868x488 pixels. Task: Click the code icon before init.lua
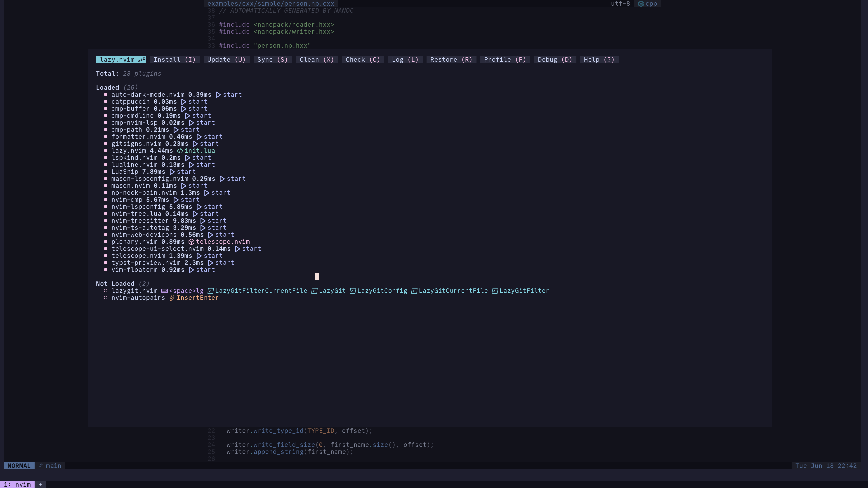click(180, 151)
